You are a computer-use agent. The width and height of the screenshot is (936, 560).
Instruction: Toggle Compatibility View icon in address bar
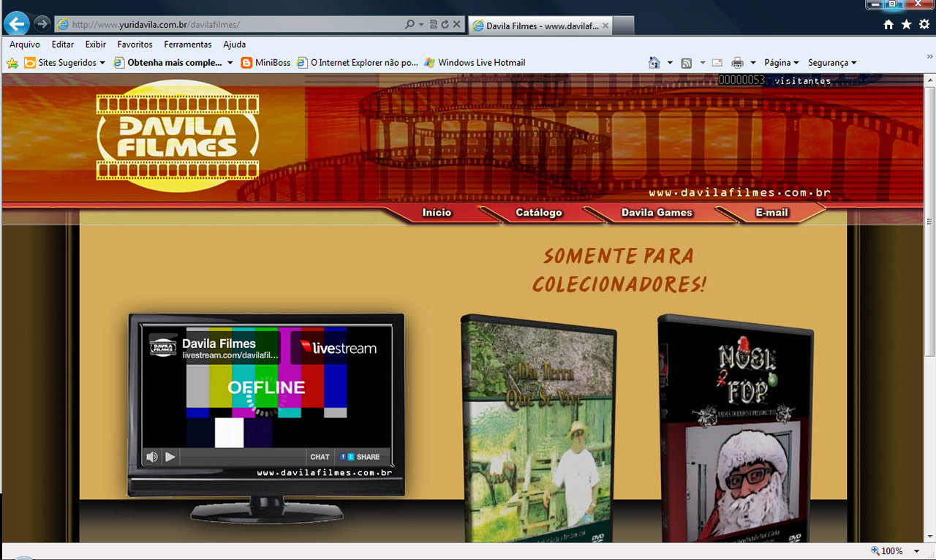[x=434, y=24]
